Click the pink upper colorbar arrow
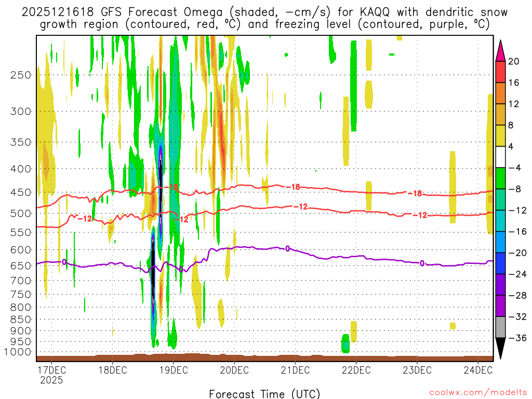This screenshot has width=532, height=399. pos(500,51)
